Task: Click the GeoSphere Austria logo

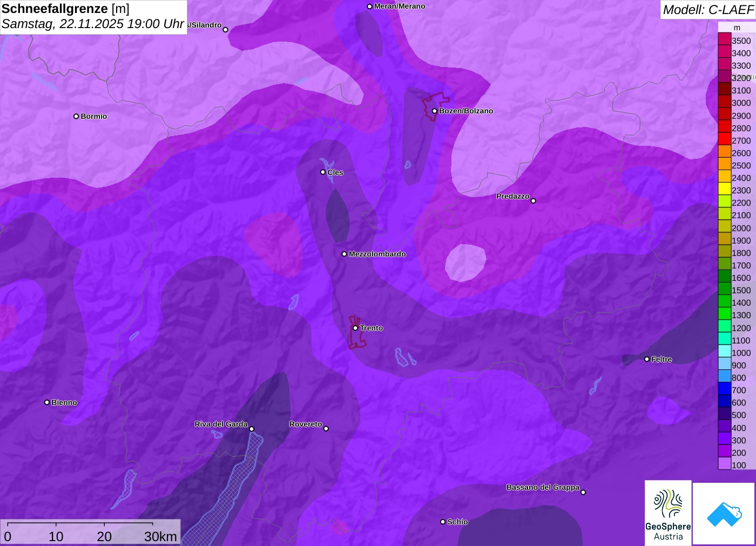Action: 668,513
